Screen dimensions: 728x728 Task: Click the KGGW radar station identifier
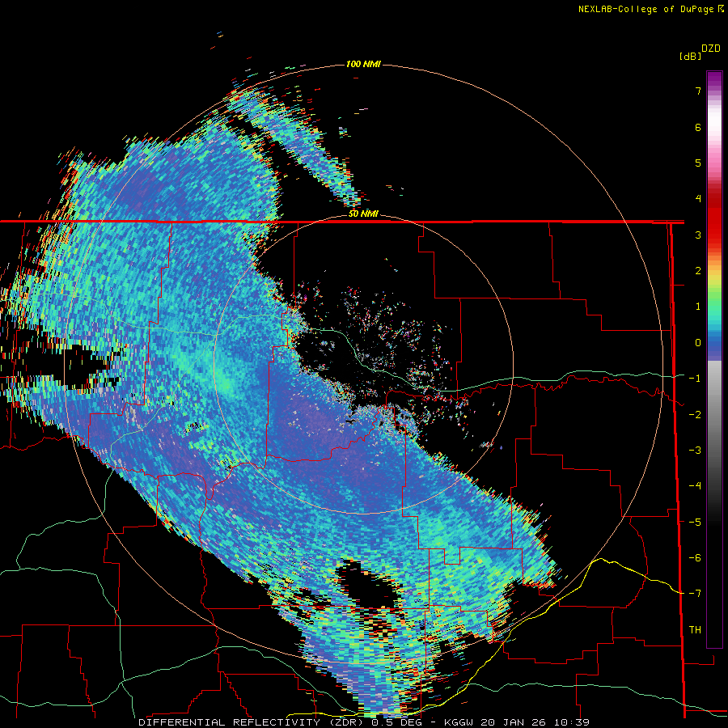pos(459,722)
